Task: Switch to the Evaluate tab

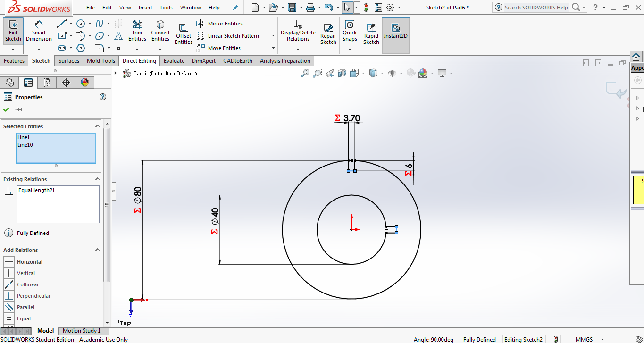Action: click(x=174, y=61)
